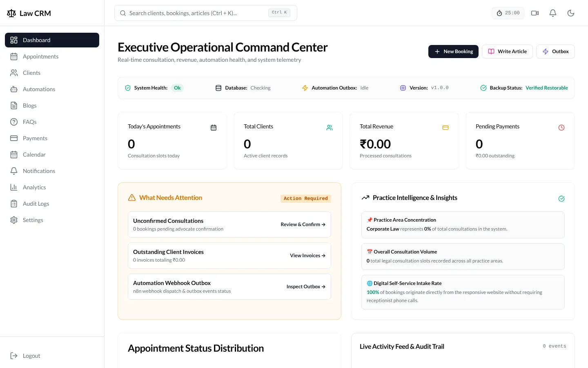The image size is (588, 368).
Task: Click the Digital Self-Service Intake Rate card
Action: [x=463, y=292]
